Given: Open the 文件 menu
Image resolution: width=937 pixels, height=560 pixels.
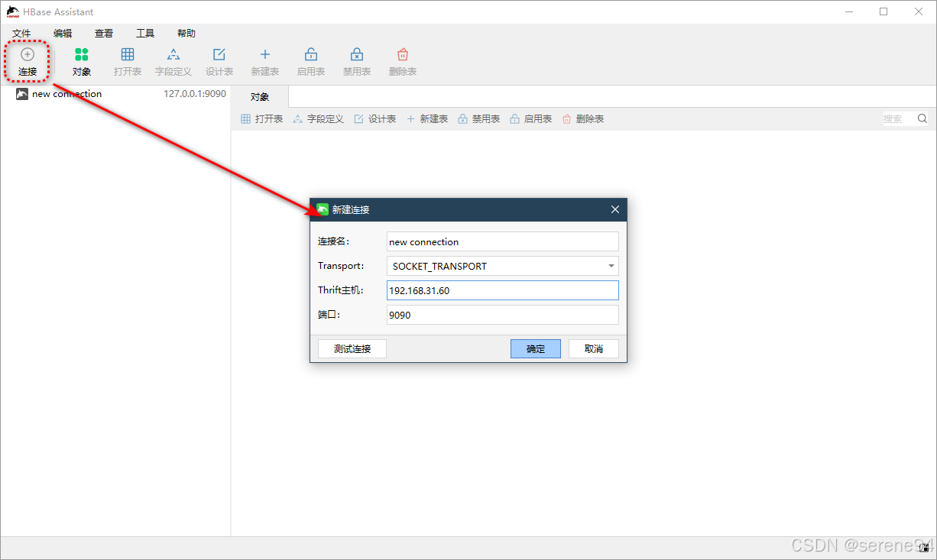Looking at the screenshot, I should point(21,34).
